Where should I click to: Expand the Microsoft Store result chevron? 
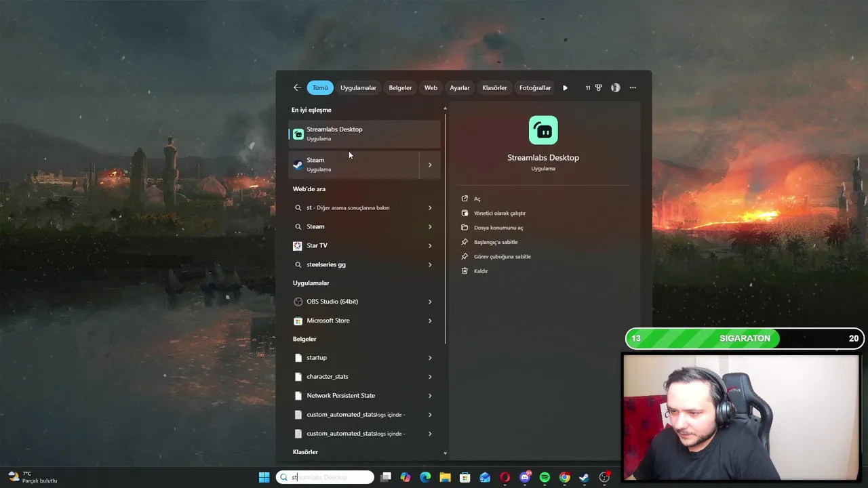(x=430, y=321)
